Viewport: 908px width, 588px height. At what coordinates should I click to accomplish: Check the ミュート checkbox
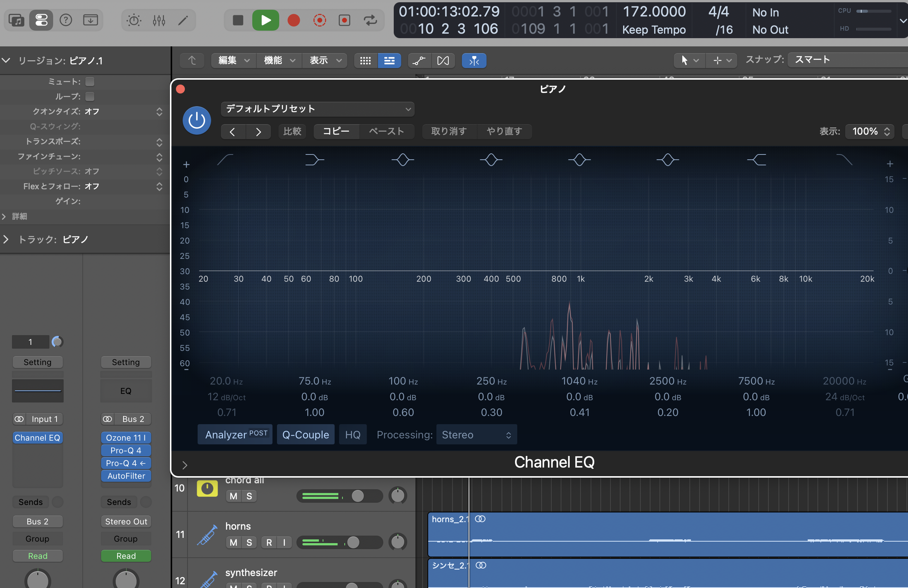tap(90, 82)
